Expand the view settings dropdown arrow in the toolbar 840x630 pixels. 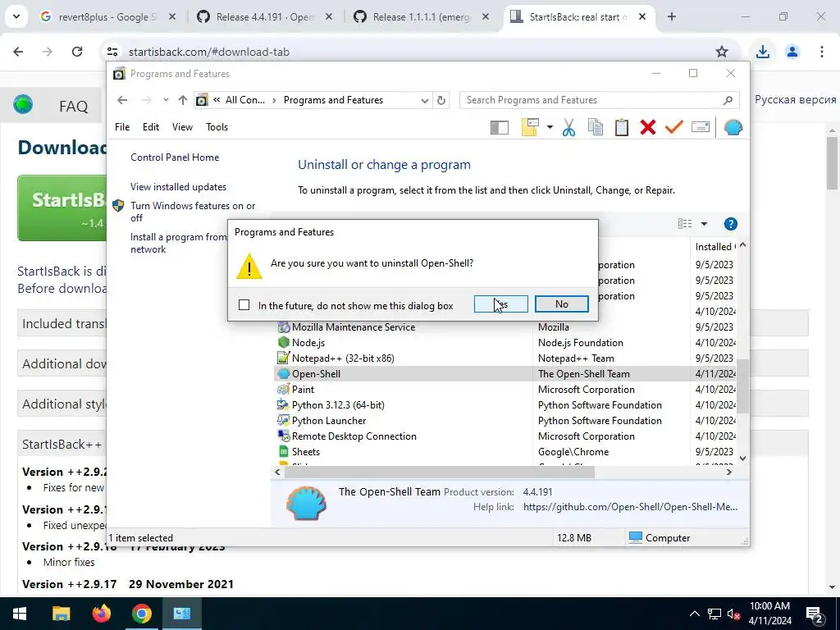coord(550,127)
